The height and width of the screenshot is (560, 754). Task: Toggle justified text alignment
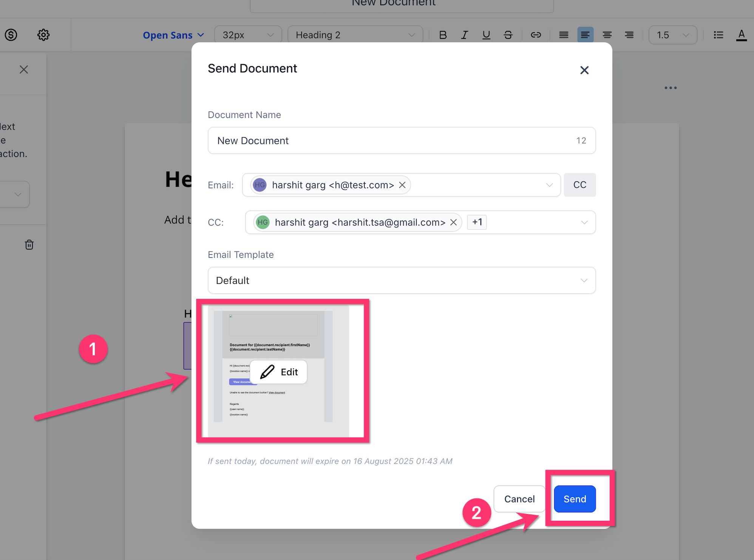[563, 35]
